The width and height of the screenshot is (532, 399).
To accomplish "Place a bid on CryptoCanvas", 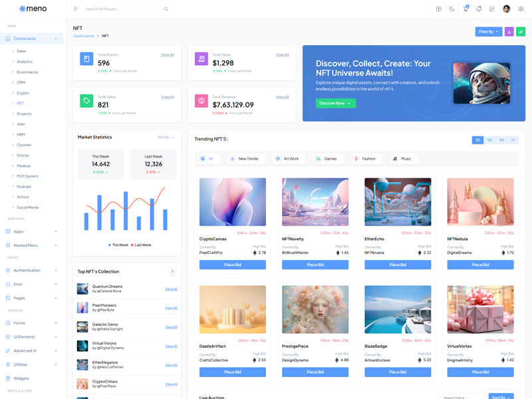I will coord(232,265).
